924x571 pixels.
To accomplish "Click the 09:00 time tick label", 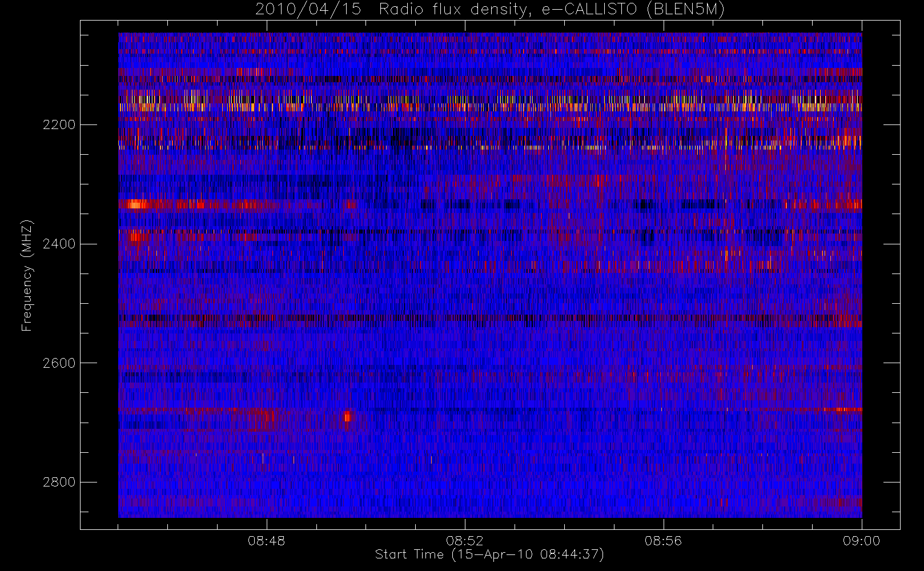I will (861, 541).
